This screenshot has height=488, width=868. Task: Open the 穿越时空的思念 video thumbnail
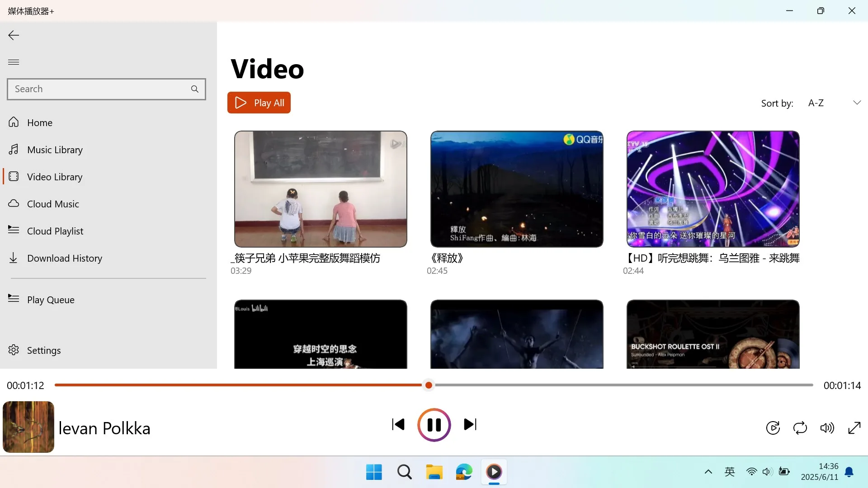pos(321,334)
